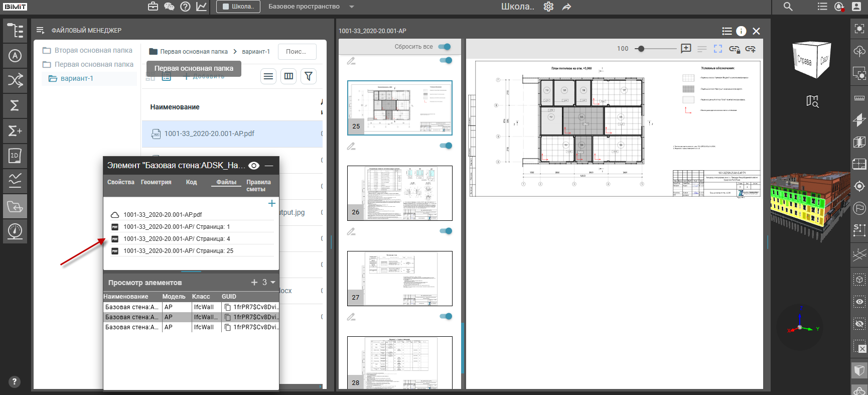Select the file manager folder icon in sidebar
The width and height of the screenshot is (868, 395).
15,206
